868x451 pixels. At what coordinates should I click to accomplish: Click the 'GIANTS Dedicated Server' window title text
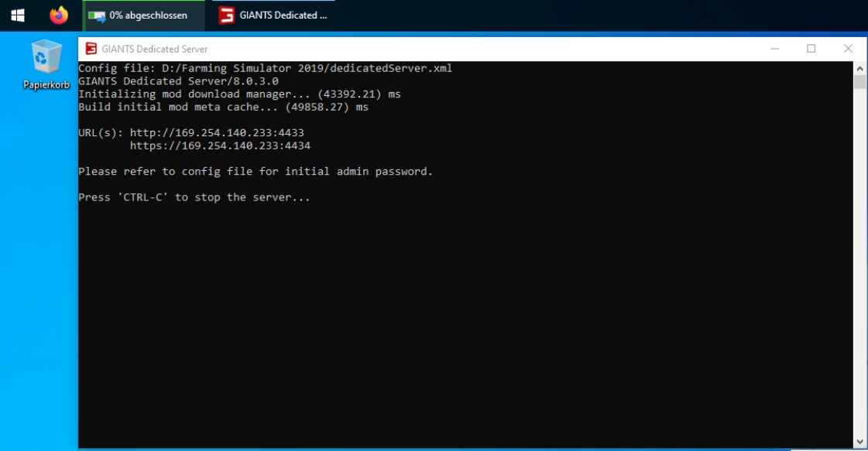coord(154,50)
